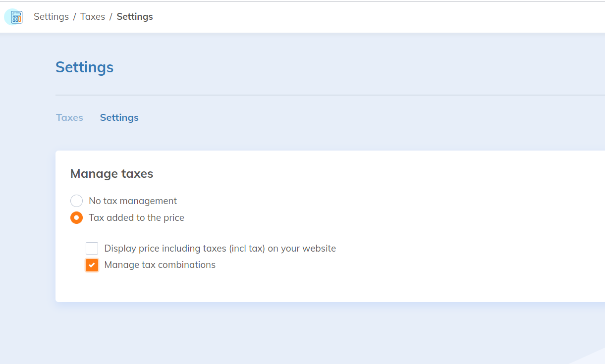Enable Display price including taxes checkbox
Image resolution: width=605 pixels, height=364 pixels.
click(92, 249)
